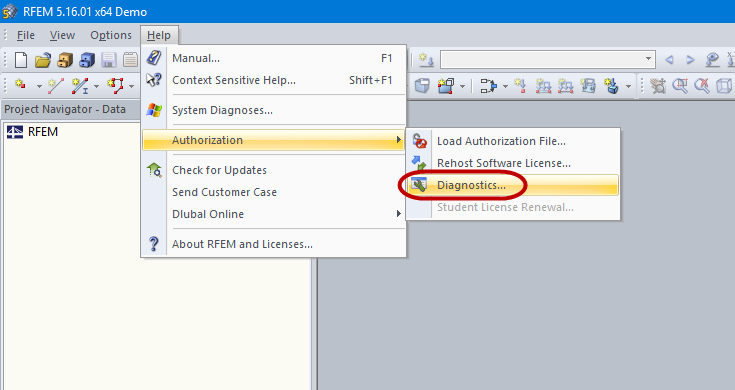Open the brown Project Manager cabinet icon
The width and height of the screenshot is (735, 390).
coord(65,60)
